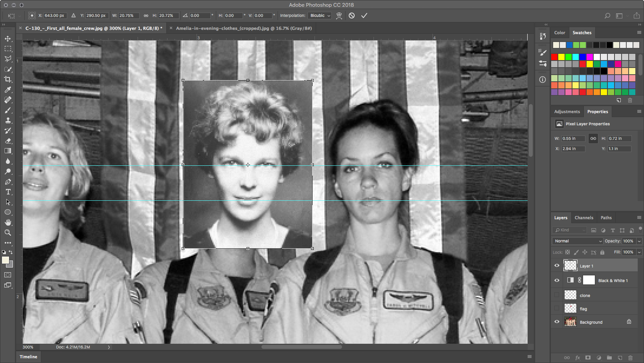Switch to Amelia-in-evening-clothes document tab
Image resolution: width=644 pixels, height=363 pixels.
click(243, 28)
